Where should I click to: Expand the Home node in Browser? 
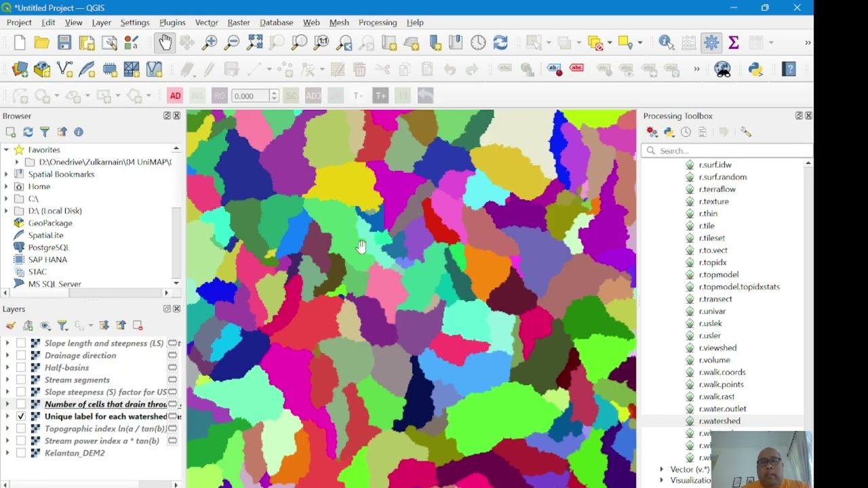[7, 186]
